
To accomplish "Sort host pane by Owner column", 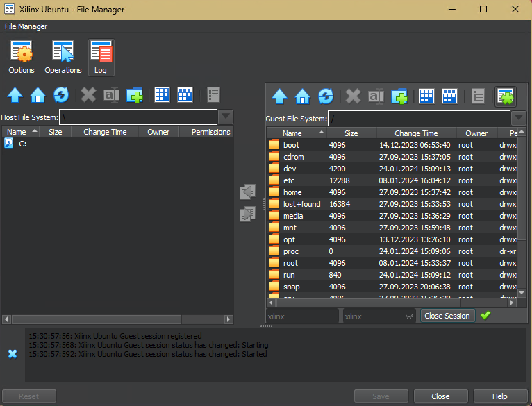I will pyautogui.click(x=158, y=132).
